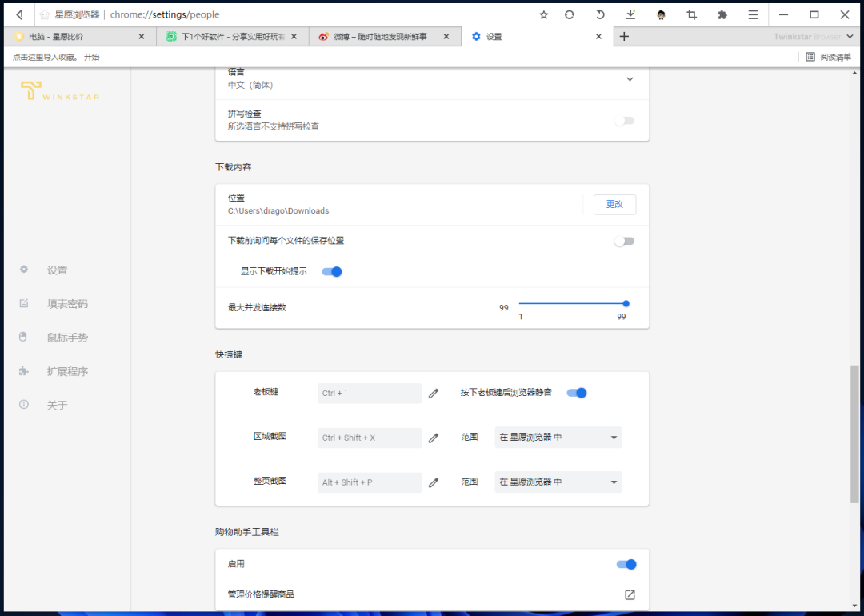Expand the language selection dropdown
The width and height of the screenshot is (864, 616).
click(x=630, y=80)
